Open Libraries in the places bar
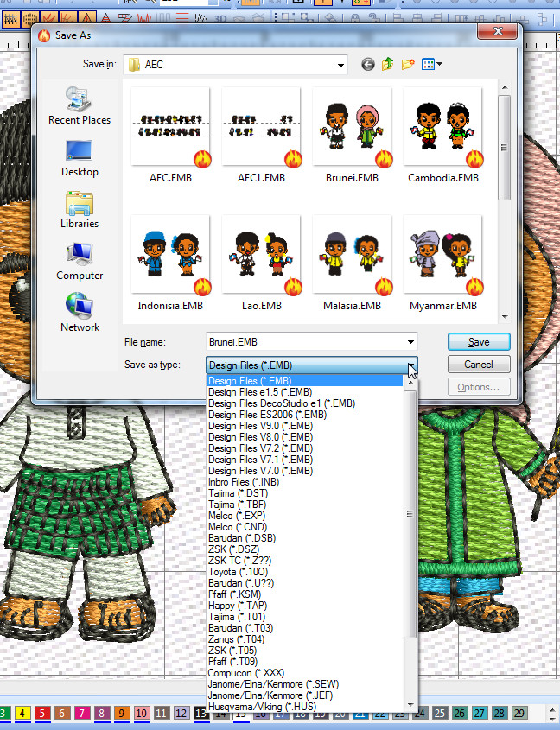The image size is (560, 730). 80,210
